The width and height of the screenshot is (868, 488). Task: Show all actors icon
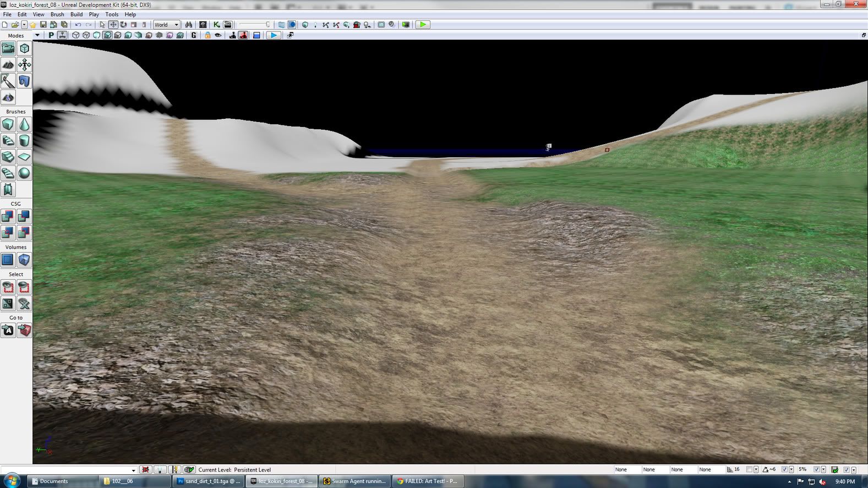[x=24, y=304]
